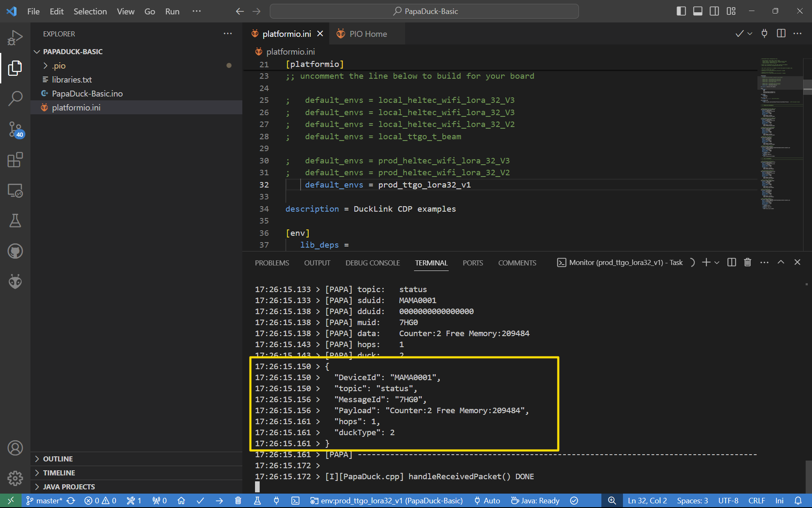Click CRLF end-of-line selector
Image resolution: width=812 pixels, height=508 pixels.
coord(757,501)
